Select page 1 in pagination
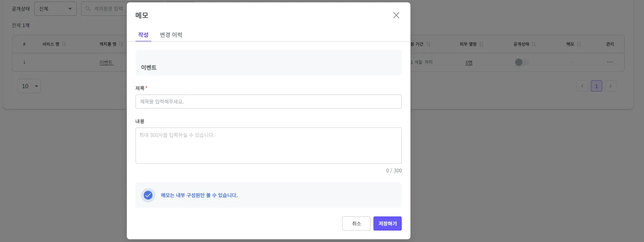Viewport: 644px width, 242px height. 596,86
